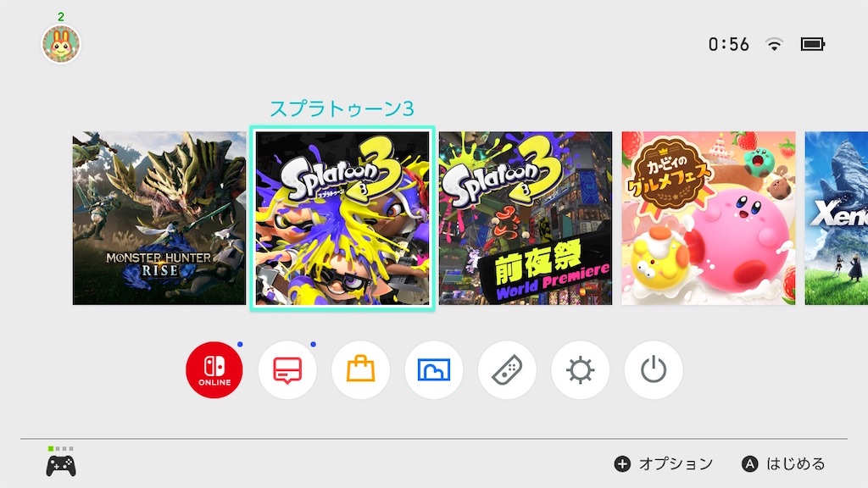Open the Album icon
This screenshot has width=868, height=488.
click(433, 369)
